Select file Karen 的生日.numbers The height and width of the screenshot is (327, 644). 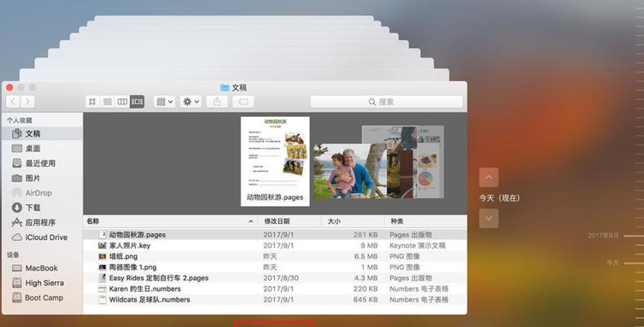[275, 289]
